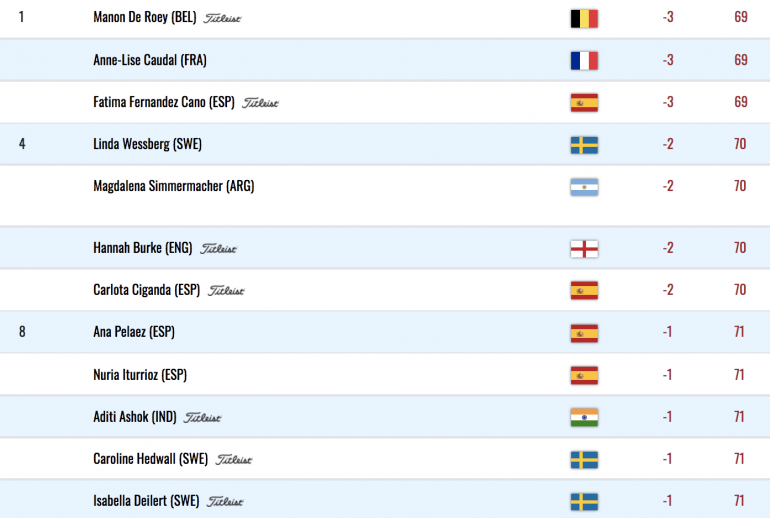
Task: Open Anne-Lise Caudal (FRA) player profile
Action: coord(150,60)
